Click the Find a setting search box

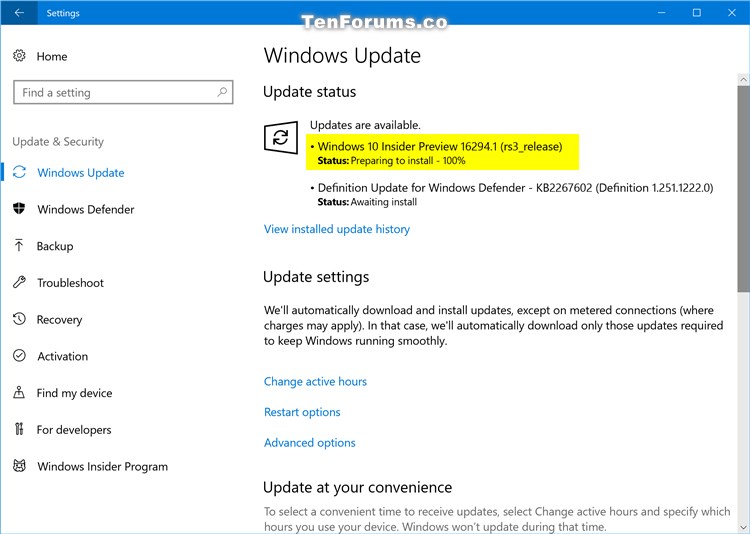123,92
